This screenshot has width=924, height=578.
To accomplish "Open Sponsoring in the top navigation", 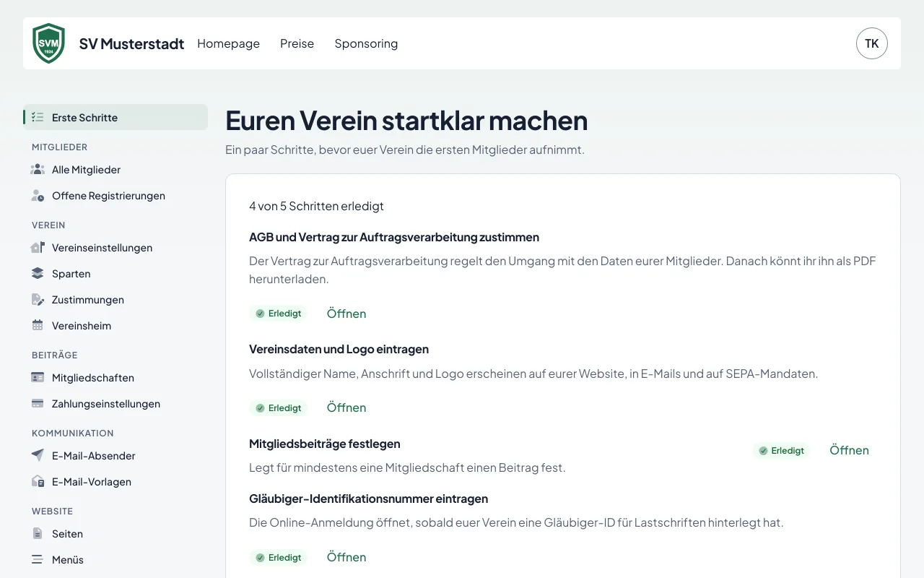I will tap(366, 43).
